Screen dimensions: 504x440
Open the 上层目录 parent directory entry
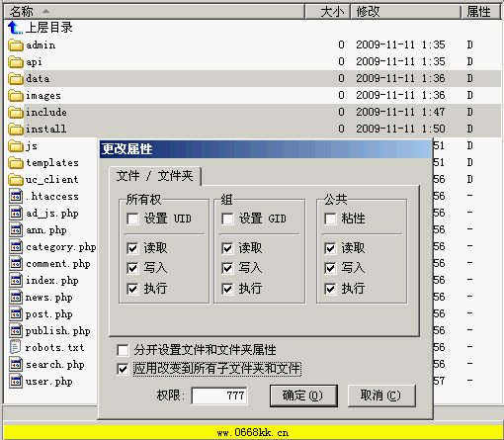[x=48, y=28]
